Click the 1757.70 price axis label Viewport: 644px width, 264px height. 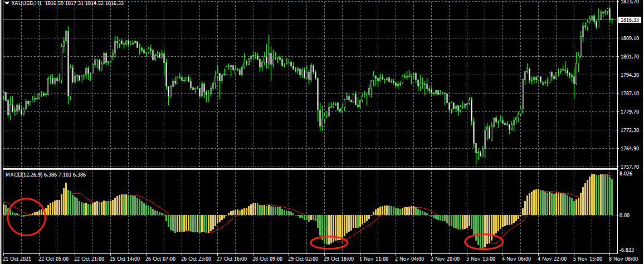[629, 167]
